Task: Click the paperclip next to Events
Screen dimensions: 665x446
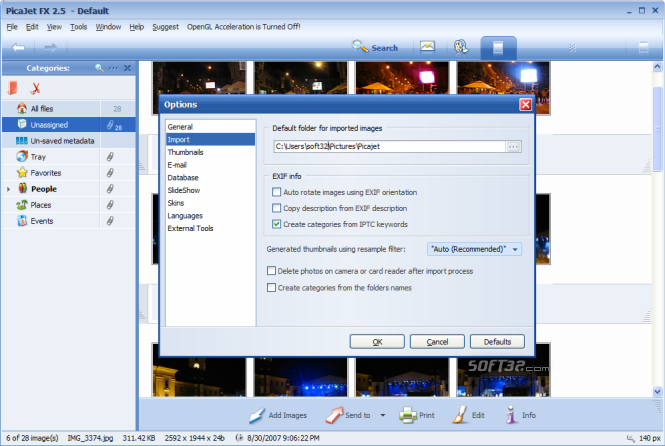Action: click(110, 221)
